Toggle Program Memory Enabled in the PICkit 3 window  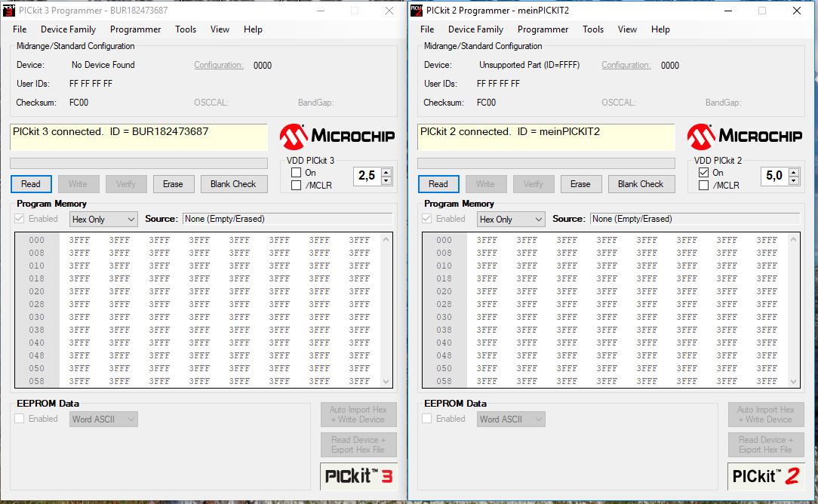(20, 219)
